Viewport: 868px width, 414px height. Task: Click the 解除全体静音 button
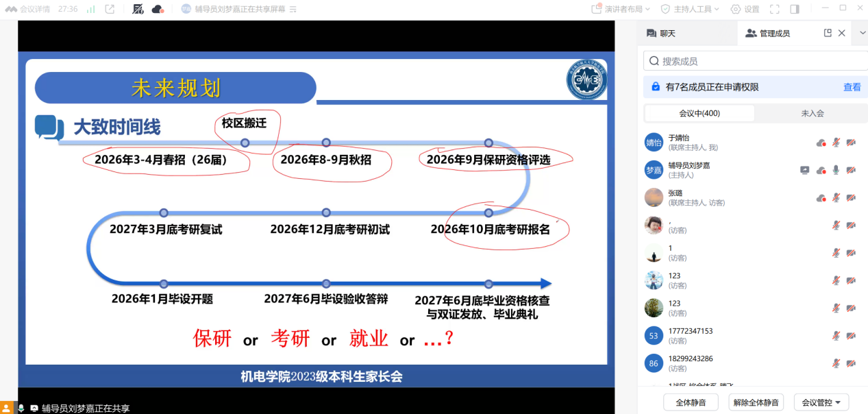click(756, 402)
